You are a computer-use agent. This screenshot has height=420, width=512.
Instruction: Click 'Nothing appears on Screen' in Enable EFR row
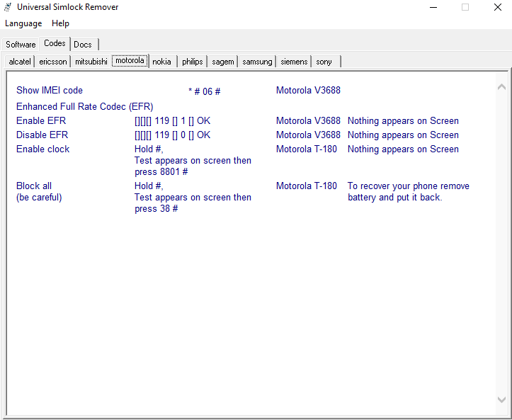click(x=403, y=121)
